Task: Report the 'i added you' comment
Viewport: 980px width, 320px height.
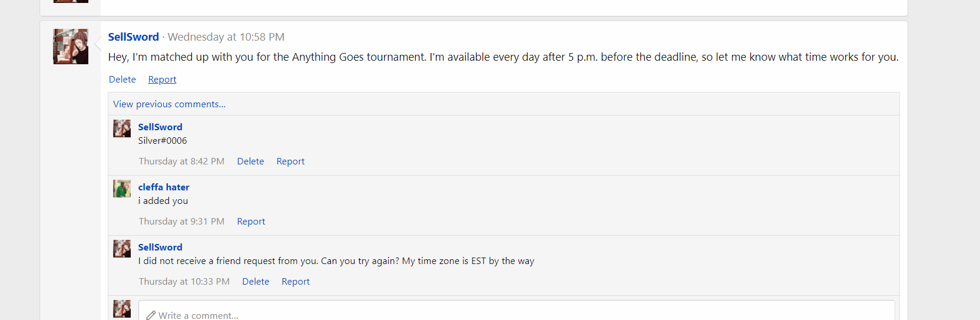Action: [x=251, y=222]
